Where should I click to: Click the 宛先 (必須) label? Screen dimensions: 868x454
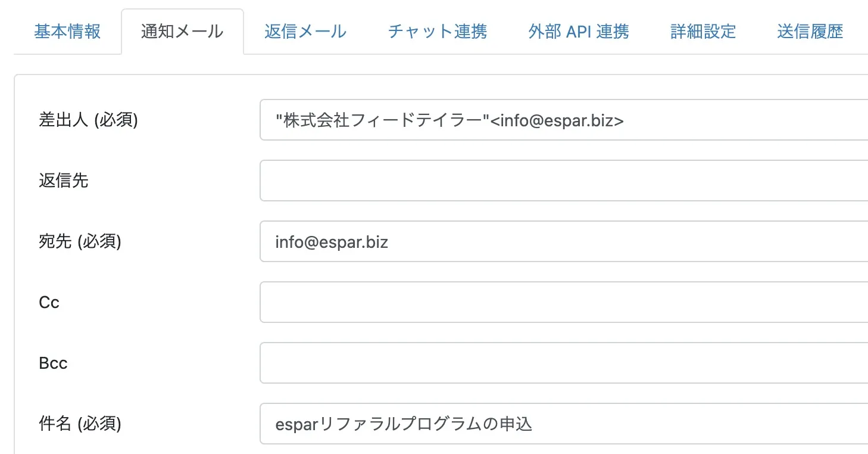click(80, 242)
